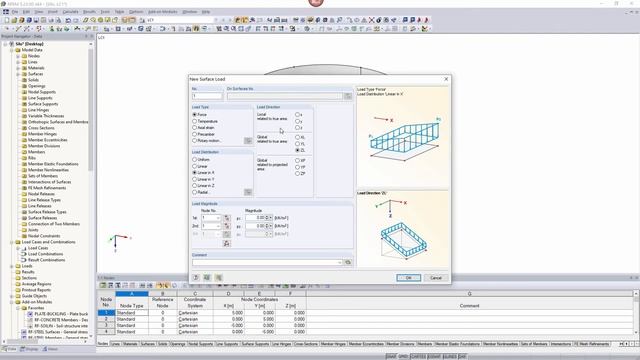This screenshot has height=360, width=640.
Task: Click the pick-node icon for 1st node
Action: (227, 218)
